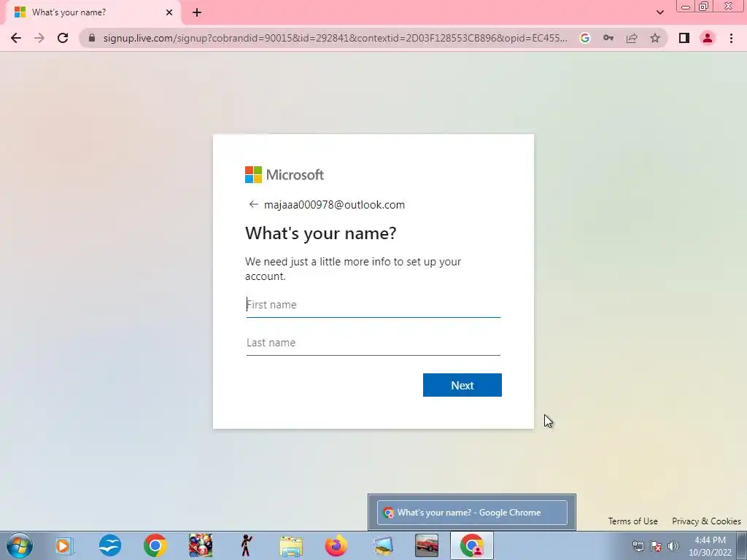Click the majaaa000978@outlook.com text
This screenshot has height=560, width=747.
pyautogui.click(x=334, y=205)
